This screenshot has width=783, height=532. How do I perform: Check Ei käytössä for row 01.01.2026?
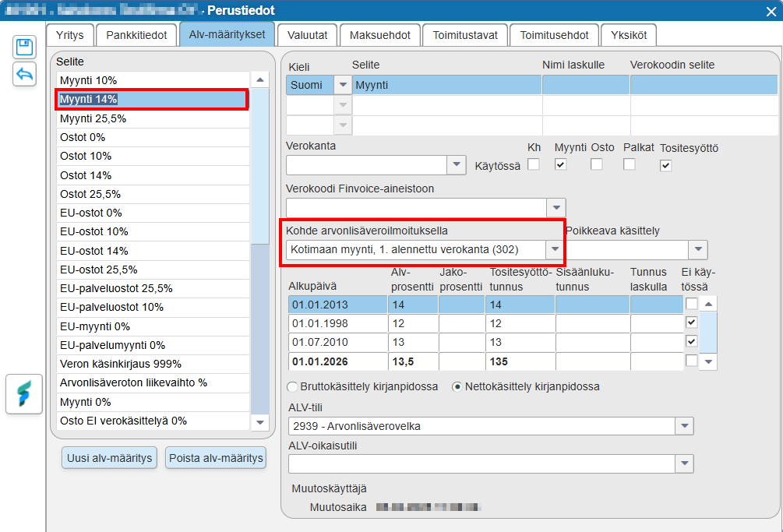(x=692, y=361)
